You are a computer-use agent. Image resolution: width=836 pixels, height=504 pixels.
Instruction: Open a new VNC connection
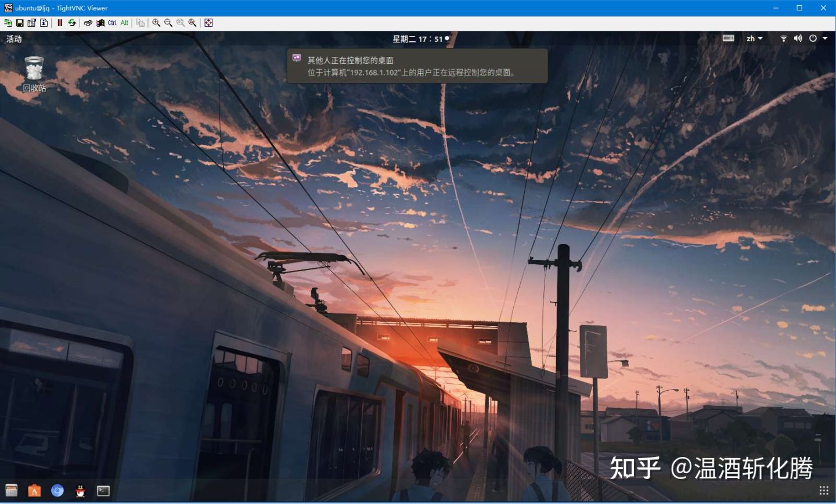tap(8, 23)
